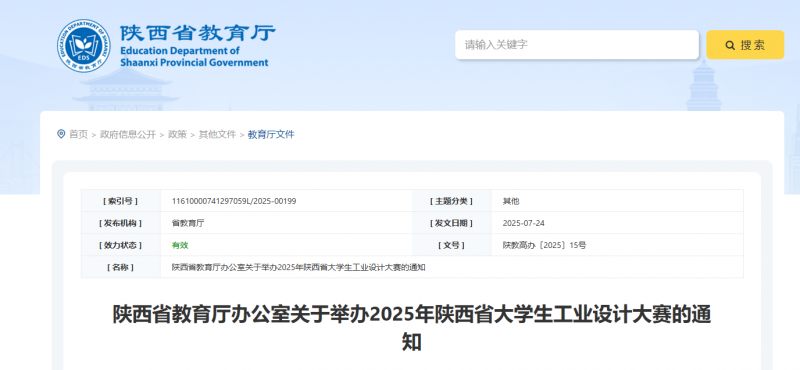Click the English Education Department subtitle

(x=194, y=57)
